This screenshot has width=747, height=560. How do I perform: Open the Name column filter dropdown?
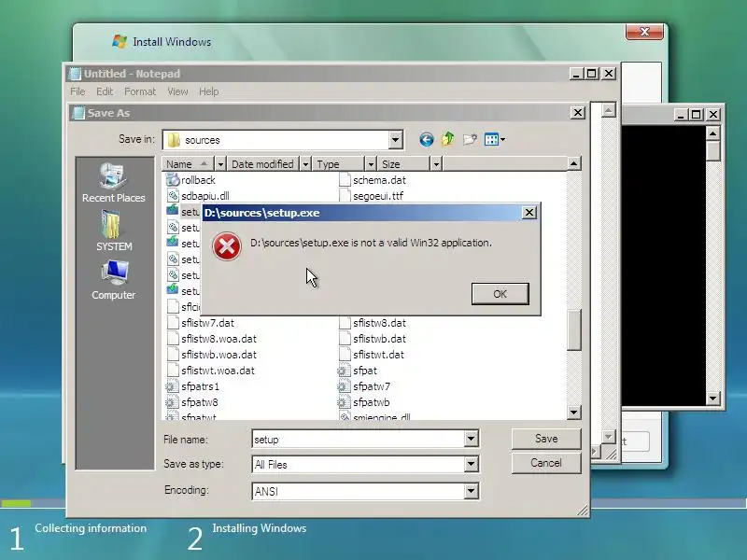[220, 164]
